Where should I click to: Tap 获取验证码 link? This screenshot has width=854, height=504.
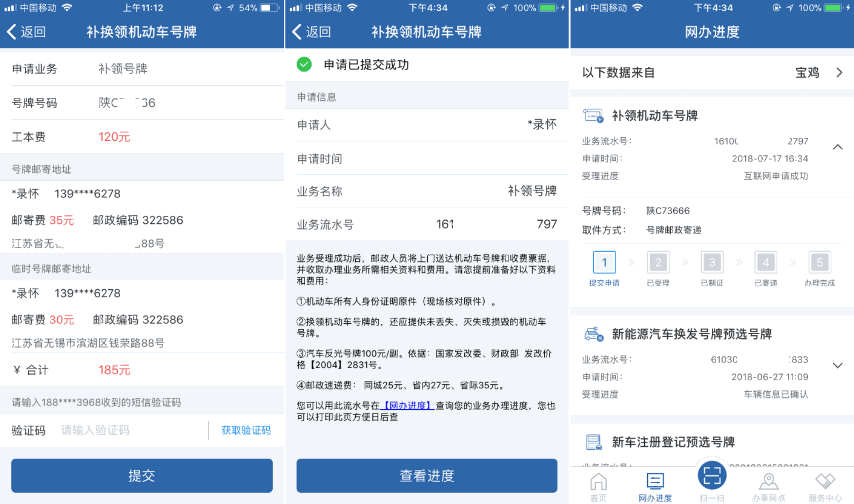tap(246, 430)
